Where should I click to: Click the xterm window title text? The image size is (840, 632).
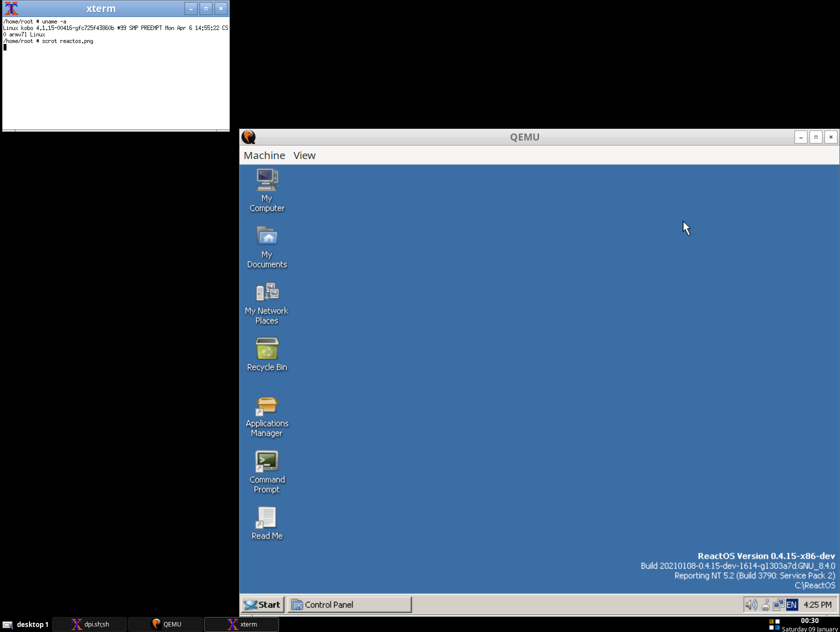[x=101, y=8]
